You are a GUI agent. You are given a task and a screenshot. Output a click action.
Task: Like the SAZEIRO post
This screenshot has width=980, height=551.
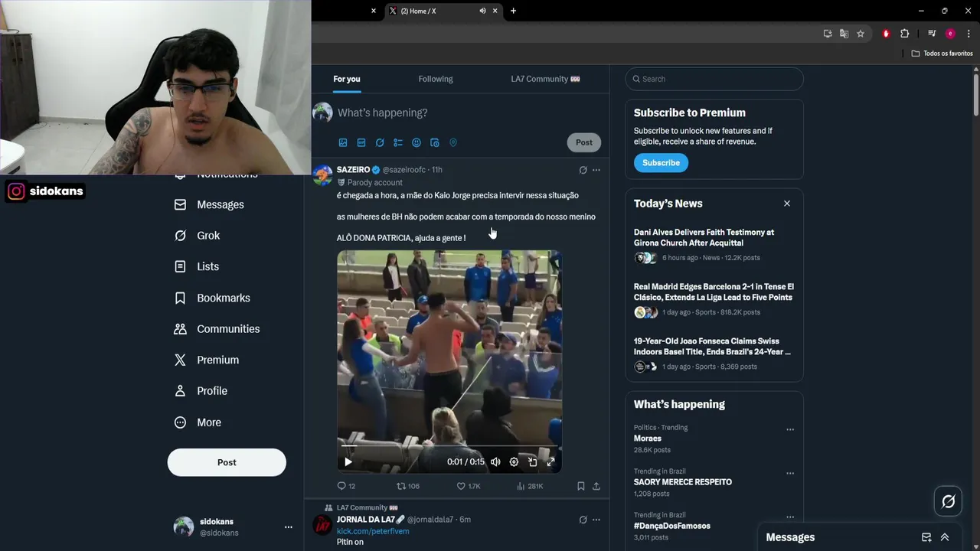[x=468, y=486]
